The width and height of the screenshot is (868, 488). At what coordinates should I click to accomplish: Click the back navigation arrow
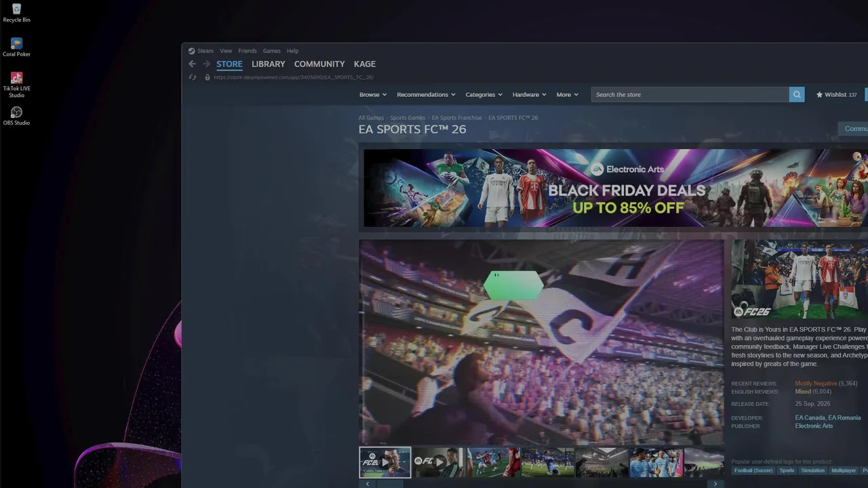click(x=192, y=64)
